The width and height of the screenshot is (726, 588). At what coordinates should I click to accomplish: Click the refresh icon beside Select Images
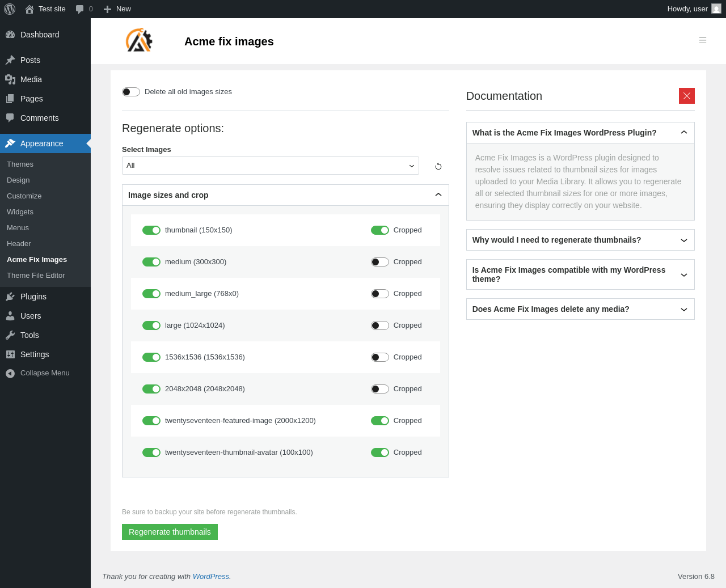438,166
